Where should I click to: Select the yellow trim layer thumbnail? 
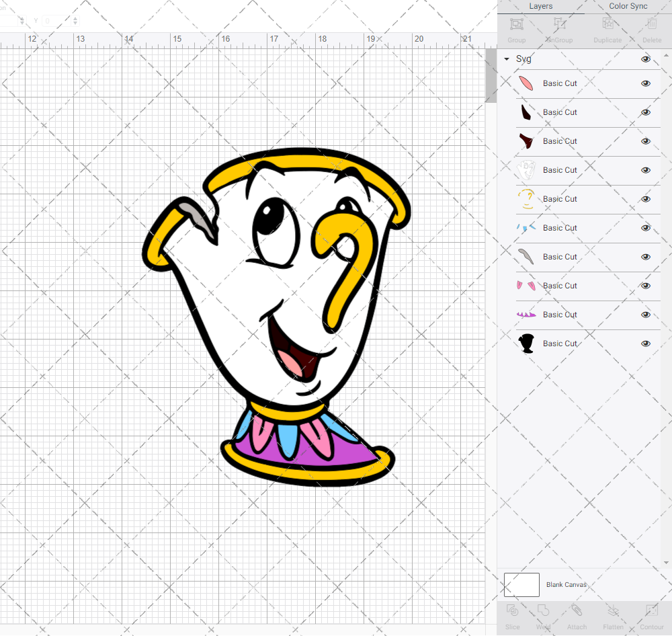click(x=526, y=199)
